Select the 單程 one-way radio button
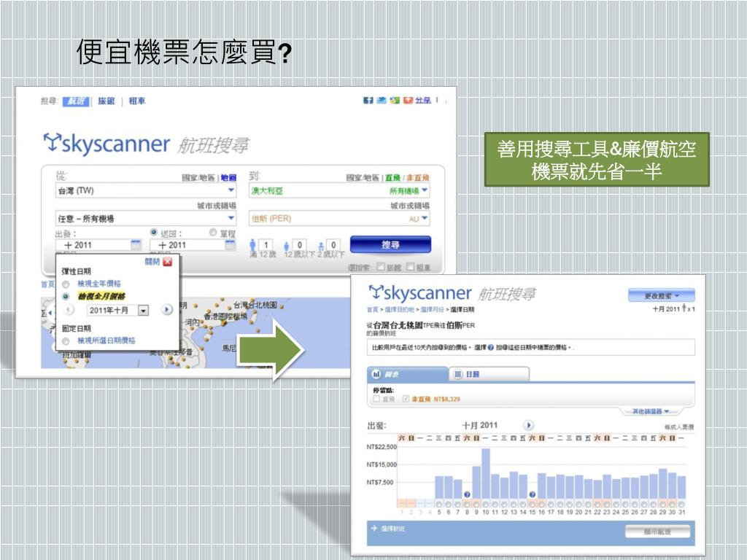 pos(213,233)
